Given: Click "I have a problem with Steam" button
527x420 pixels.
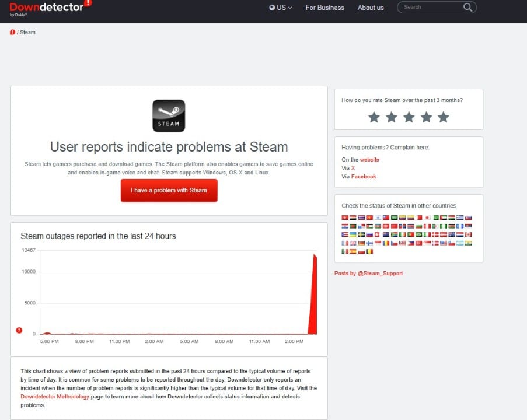Looking at the screenshot, I should point(169,190).
